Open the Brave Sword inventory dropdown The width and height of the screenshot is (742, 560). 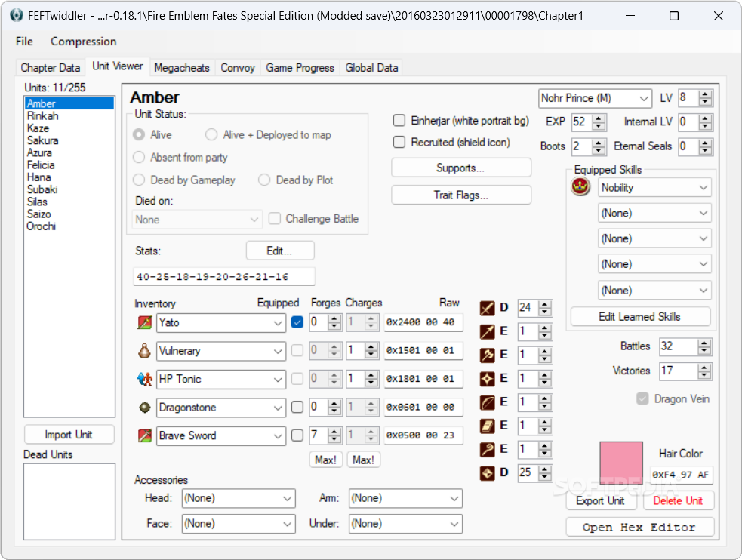coord(221,435)
